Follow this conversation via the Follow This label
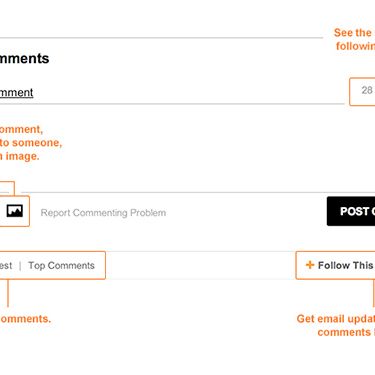This screenshot has height=375, width=375. coord(346,265)
